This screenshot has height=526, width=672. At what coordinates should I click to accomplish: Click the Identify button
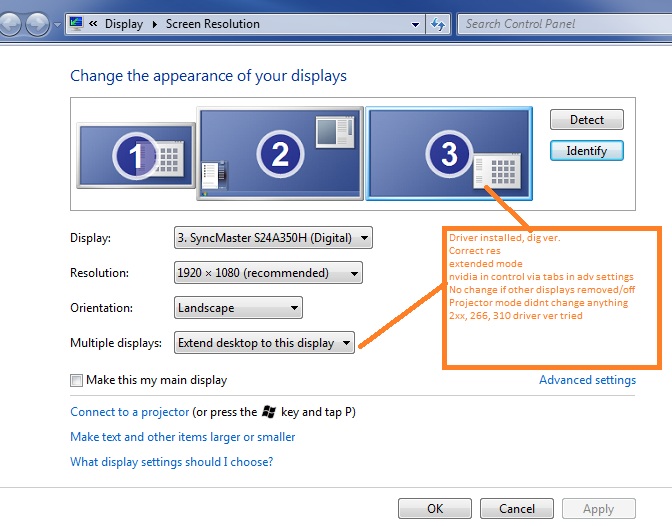(587, 151)
